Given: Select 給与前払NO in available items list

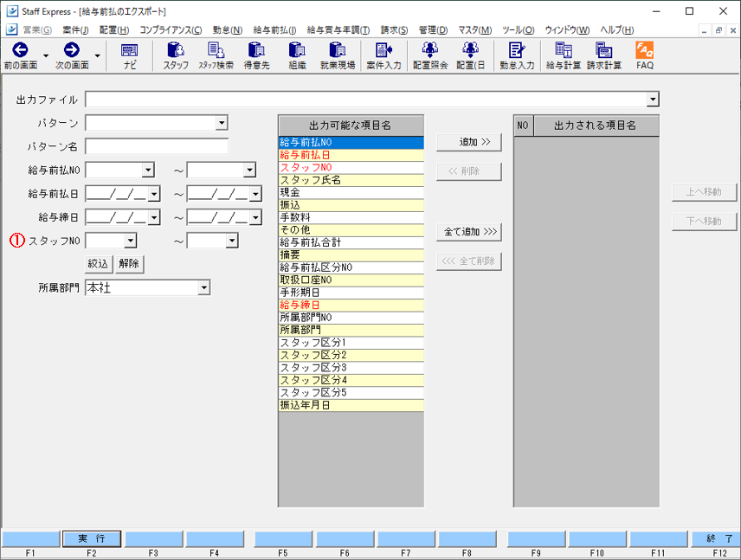Looking at the screenshot, I should 351,142.
